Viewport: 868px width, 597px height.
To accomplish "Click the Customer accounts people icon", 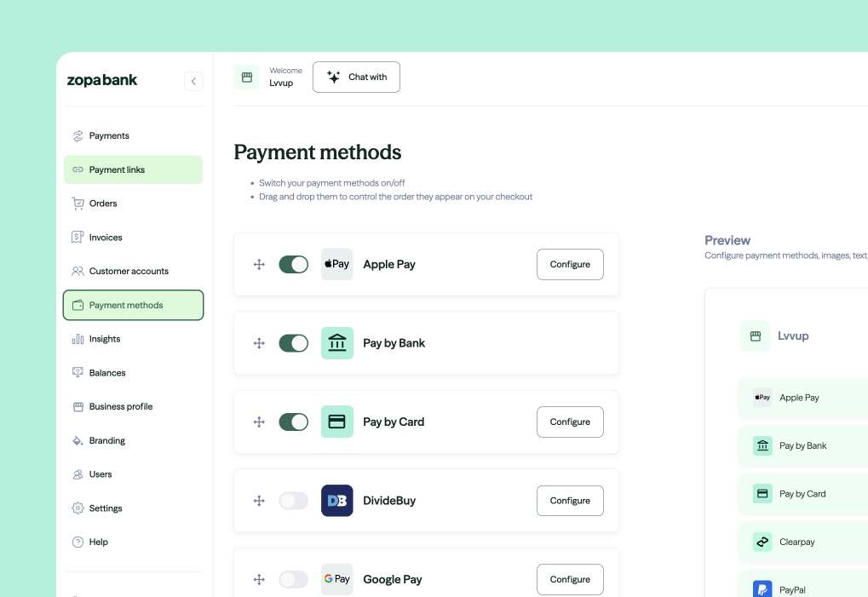I will coord(78,271).
